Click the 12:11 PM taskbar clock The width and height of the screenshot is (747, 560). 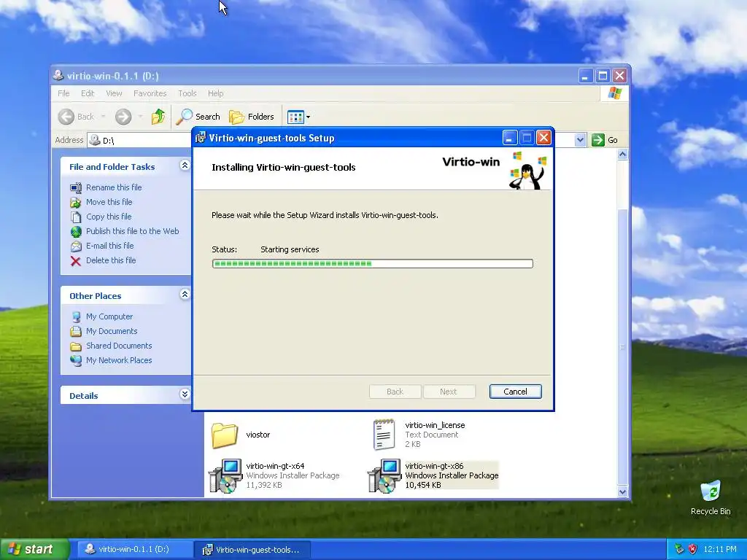[720, 549]
